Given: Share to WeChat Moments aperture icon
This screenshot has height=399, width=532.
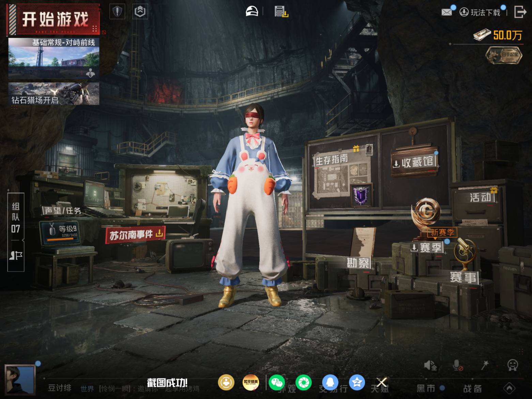Looking at the screenshot, I should 304,382.
